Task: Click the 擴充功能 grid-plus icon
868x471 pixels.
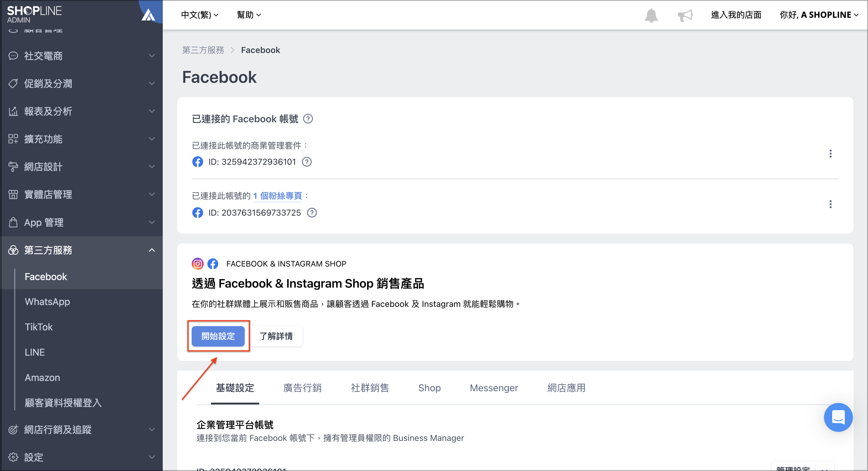Action: [13, 139]
